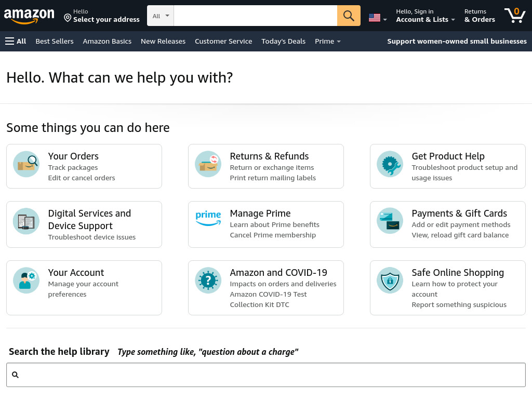
Task: Open Amazon and COVID-19 heading
Action: [x=278, y=273]
